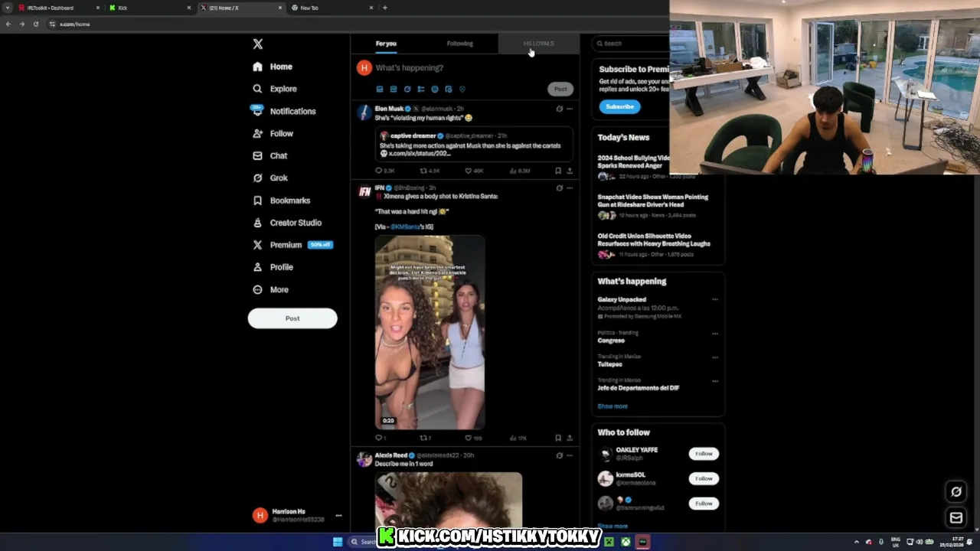Open the More menu in sidebar

(x=270, y=289)
